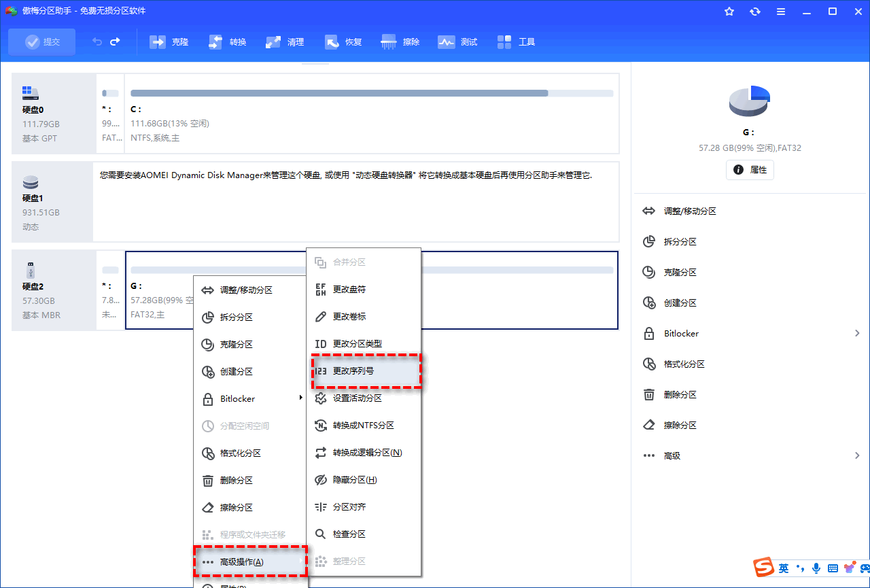The height and width of the screenshot is (588, 870).
Task: Click the 提交 submit button
Action: (42, 42)
